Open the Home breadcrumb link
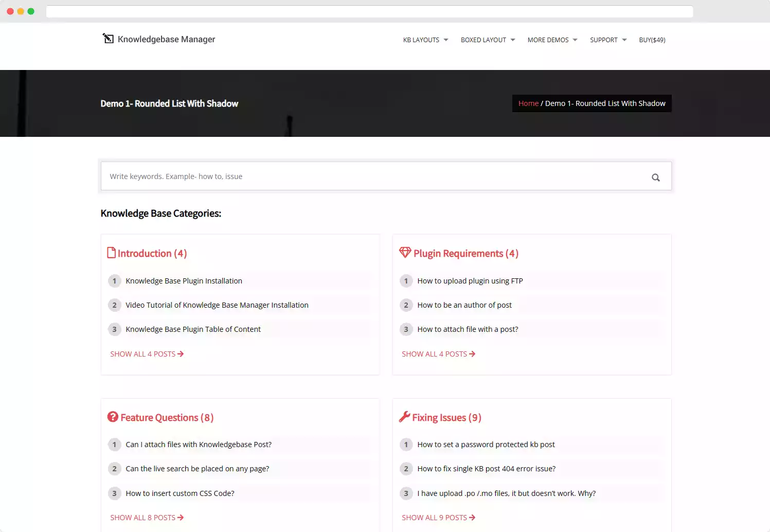770x532 pixels. 528,103
